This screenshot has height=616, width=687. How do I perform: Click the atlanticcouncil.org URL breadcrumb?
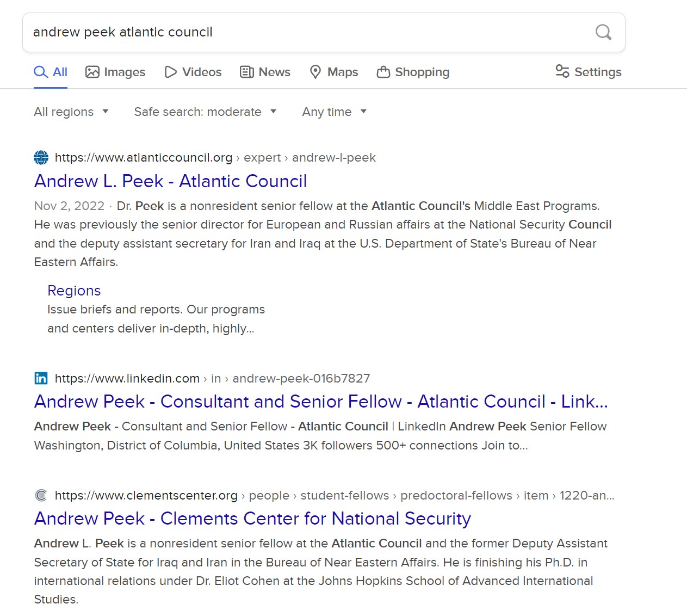click(x=215, y=157)
